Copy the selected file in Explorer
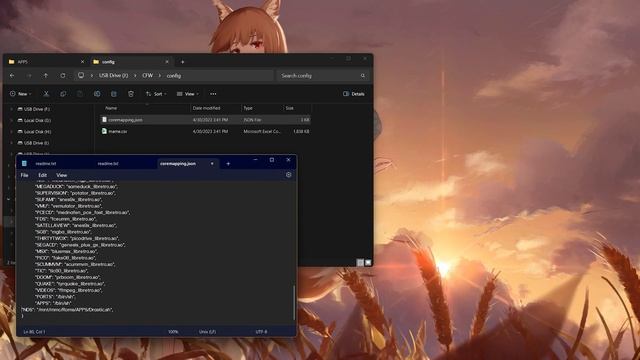The image size is (640, 360). 63,94
